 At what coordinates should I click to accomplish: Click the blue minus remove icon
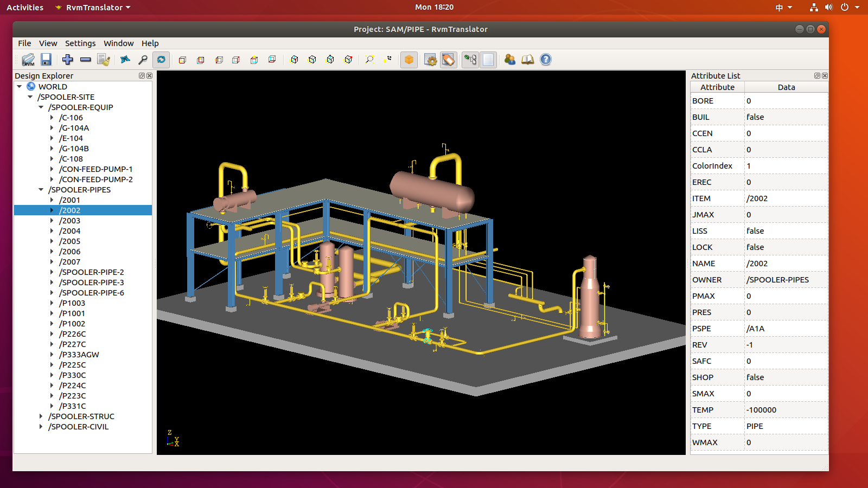[85, 60]
